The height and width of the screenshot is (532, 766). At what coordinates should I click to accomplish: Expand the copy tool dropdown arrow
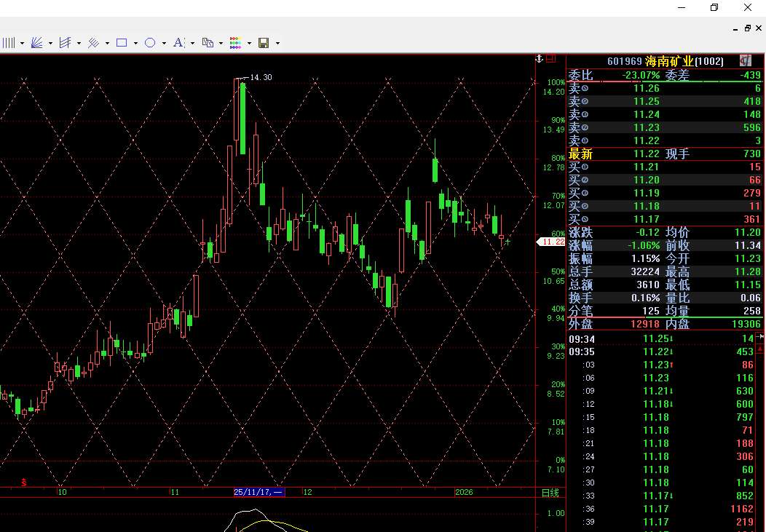click(x=221, y=44)
